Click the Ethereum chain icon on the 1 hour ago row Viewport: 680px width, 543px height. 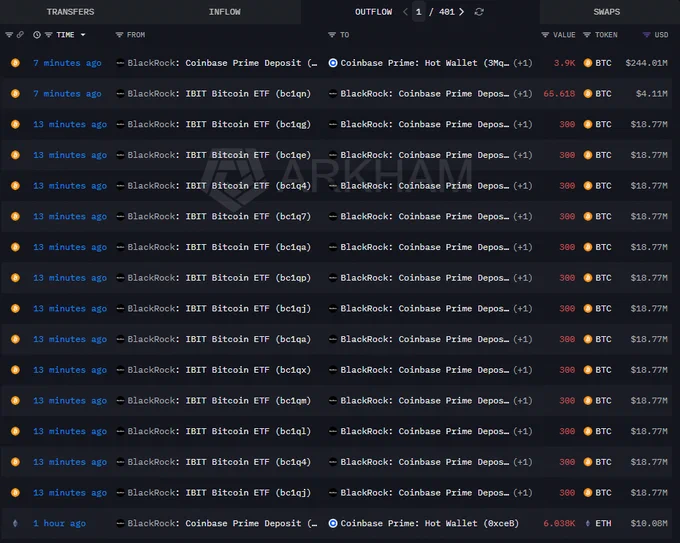(15, 523)
